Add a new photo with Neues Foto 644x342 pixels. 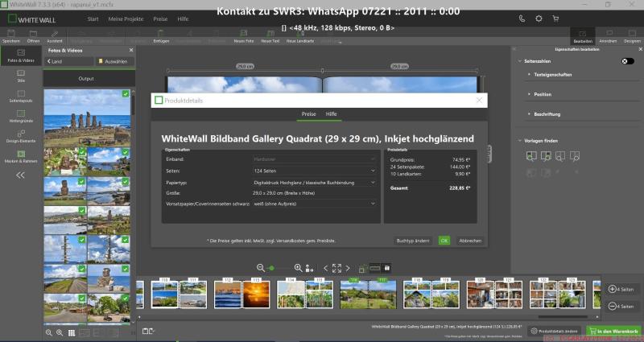[x=244, y=36]
